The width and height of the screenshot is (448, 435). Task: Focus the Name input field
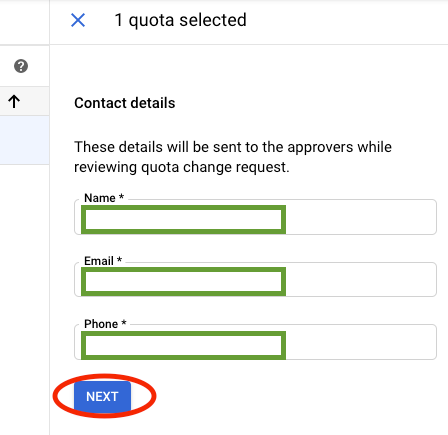(255, 217)
